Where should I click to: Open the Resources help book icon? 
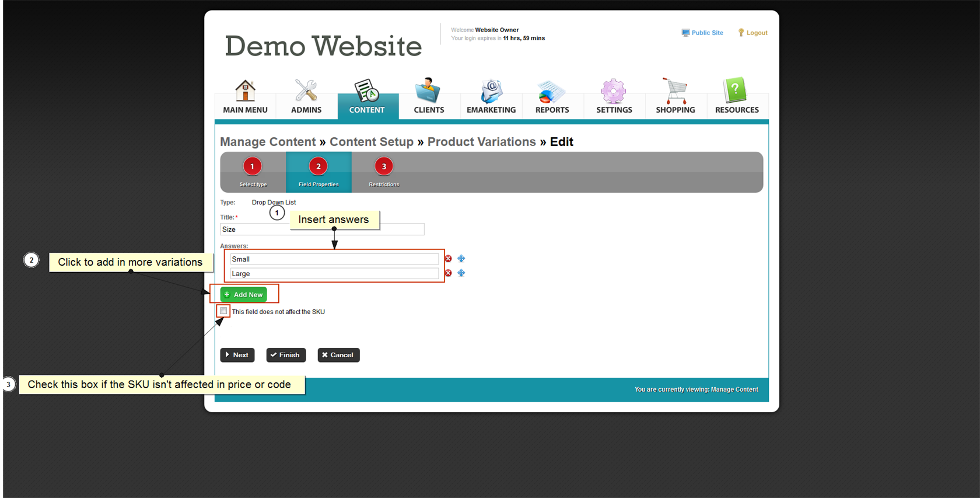tap(736, 92)
